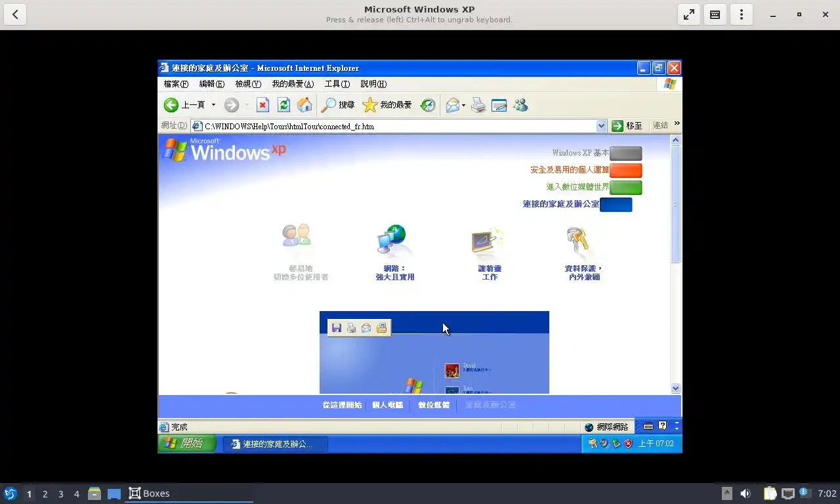The width and height of the screenshot is (840, 504).
Task: Click the 移至 Go button
Action: point(627,125)
